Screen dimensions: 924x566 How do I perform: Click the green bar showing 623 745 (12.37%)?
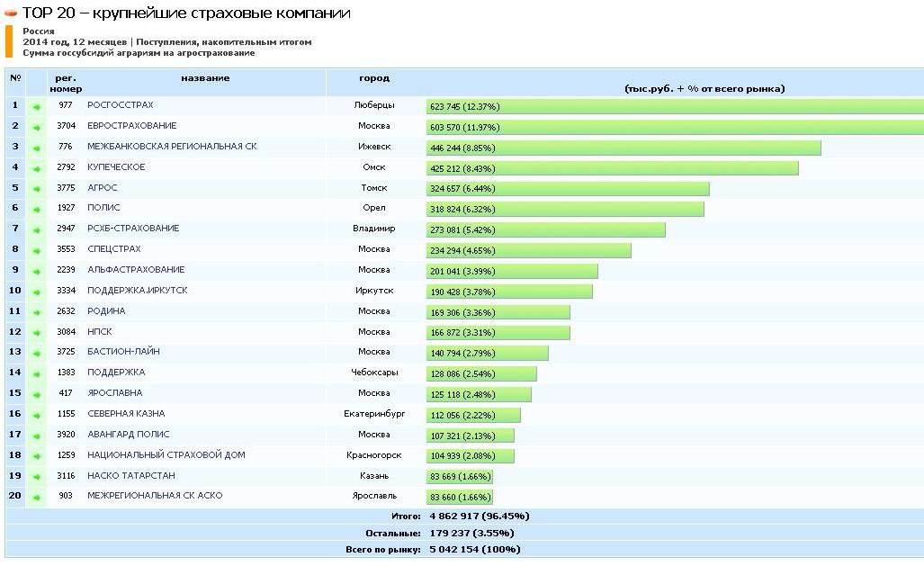(675, 106)
